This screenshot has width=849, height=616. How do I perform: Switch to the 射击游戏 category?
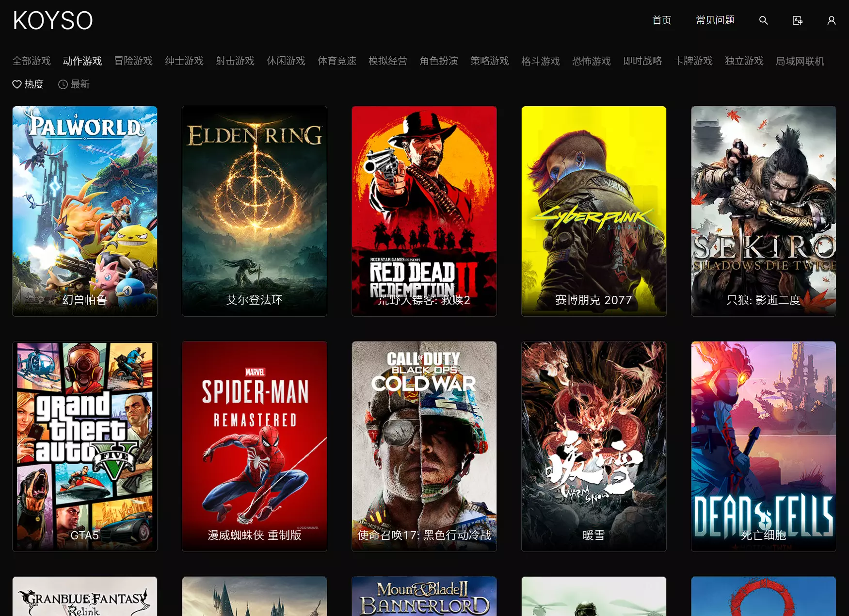(235, 61)
